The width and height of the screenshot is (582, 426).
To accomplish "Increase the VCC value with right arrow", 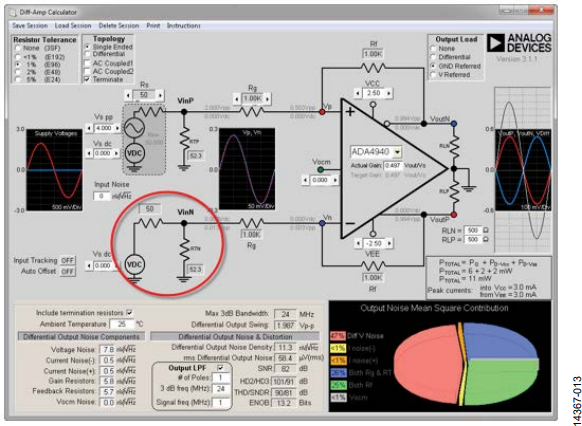I will tap(389, 93).
